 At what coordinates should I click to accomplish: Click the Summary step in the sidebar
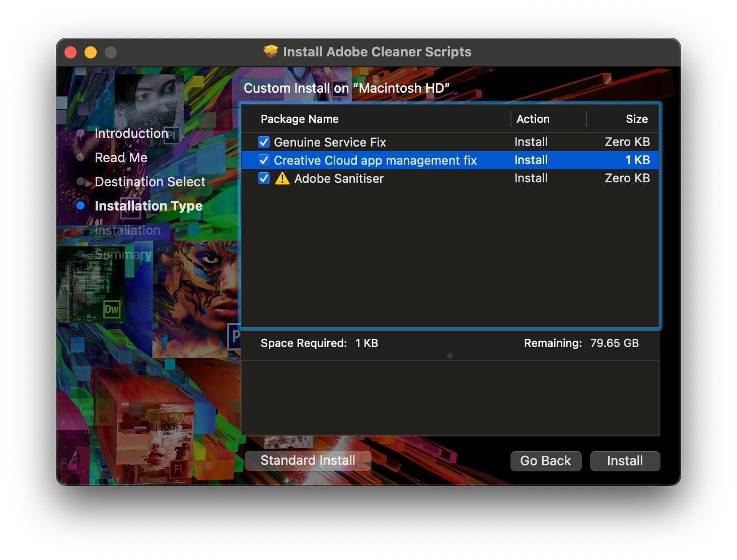[x=123, y=254]
